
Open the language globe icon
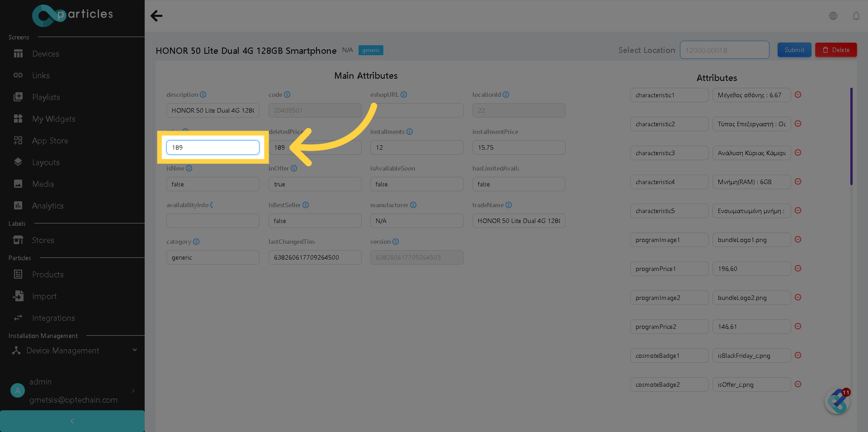833,16
